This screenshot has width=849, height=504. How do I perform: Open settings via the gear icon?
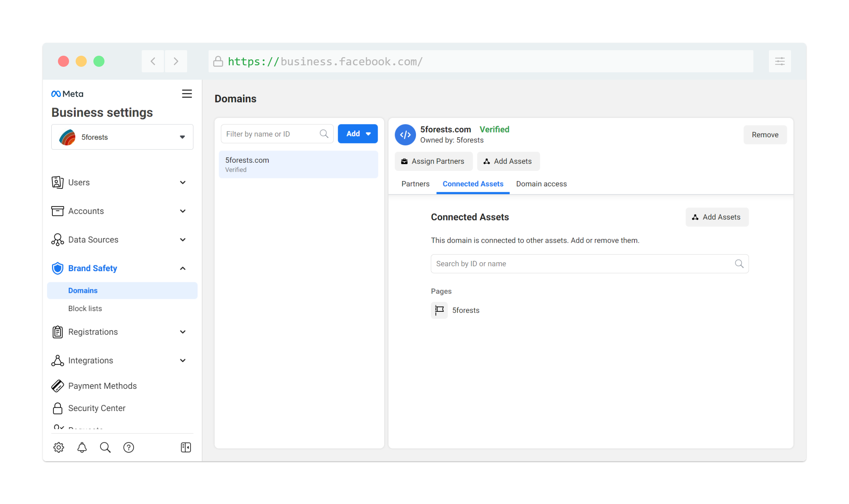pyautogui.click(x=59, y=448)
